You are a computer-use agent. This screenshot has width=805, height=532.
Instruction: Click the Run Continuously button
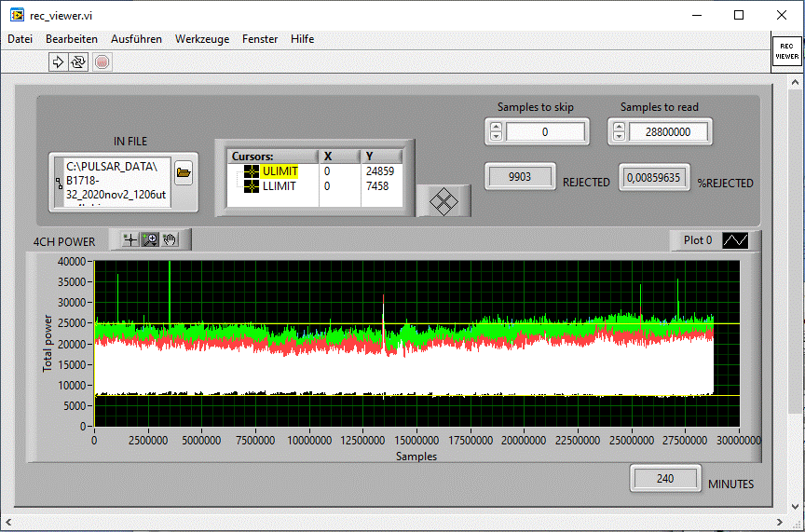pos(78,62)
